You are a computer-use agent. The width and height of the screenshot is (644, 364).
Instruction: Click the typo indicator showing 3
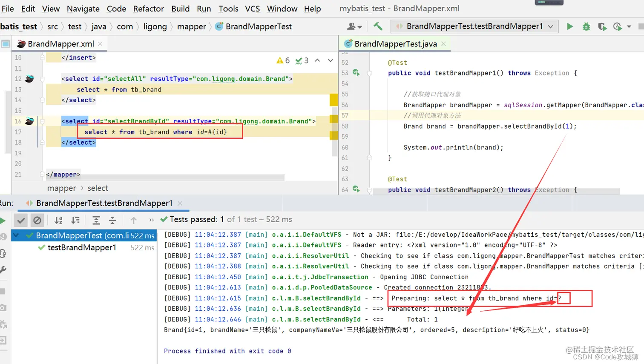coord(302,60)
